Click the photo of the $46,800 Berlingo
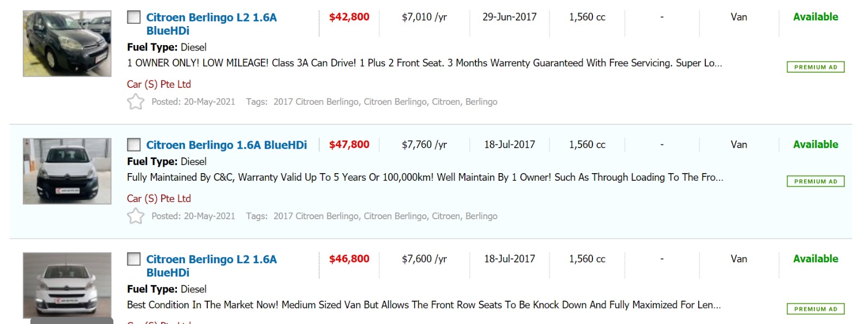The image size is (868, 324). pos(67,285)
